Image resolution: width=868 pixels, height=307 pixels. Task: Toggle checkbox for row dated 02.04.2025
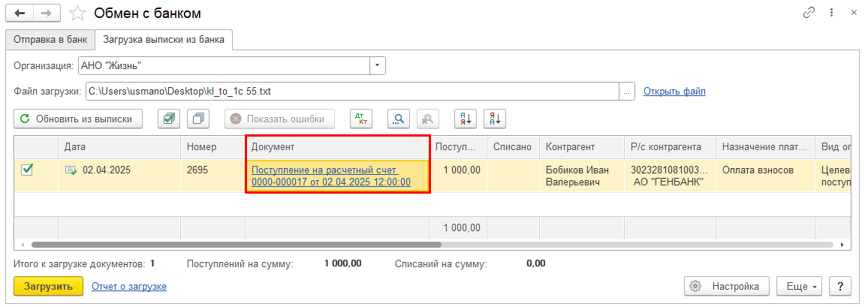click(x=27, y=170)
